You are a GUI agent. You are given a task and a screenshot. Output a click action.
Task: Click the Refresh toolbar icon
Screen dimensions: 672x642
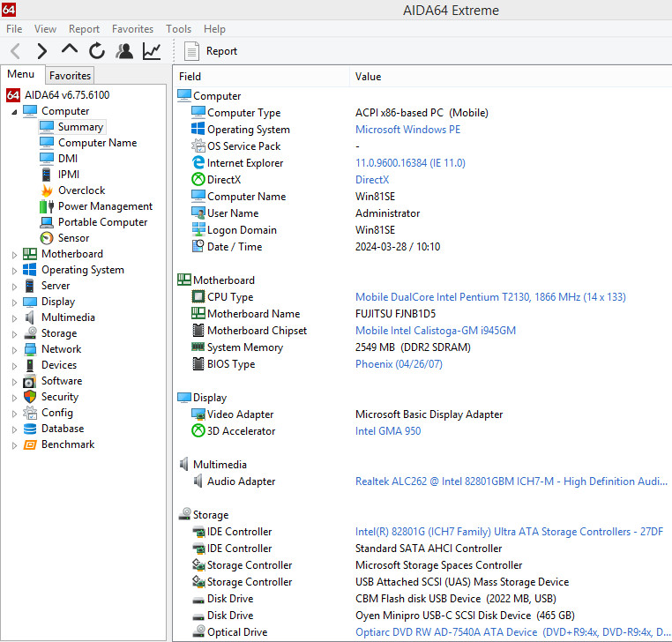(97, 51)
